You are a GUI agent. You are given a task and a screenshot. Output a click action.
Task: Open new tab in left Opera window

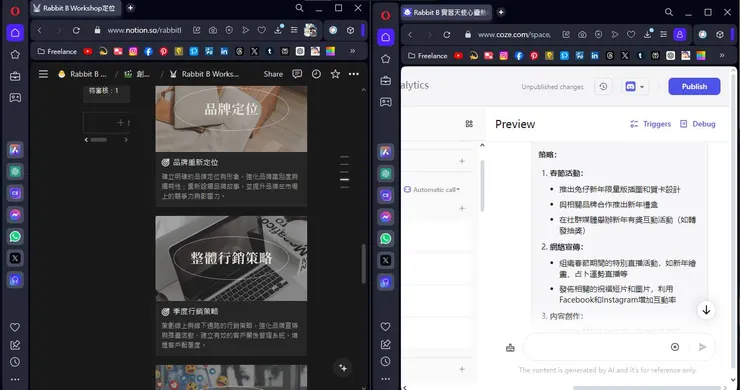point(130,8)
